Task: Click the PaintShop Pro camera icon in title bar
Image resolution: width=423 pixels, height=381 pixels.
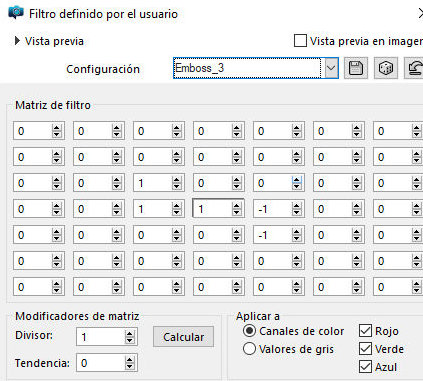Action: pos(16,13)
